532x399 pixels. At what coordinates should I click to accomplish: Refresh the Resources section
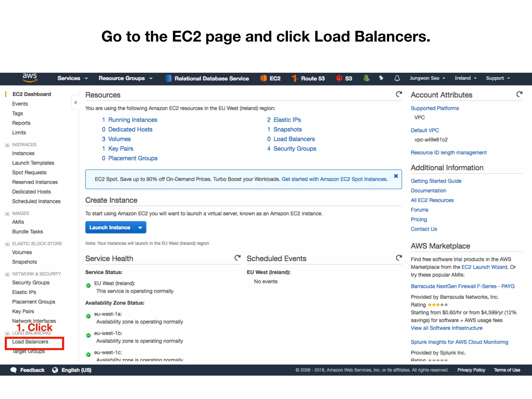click(x=399, y=94)
